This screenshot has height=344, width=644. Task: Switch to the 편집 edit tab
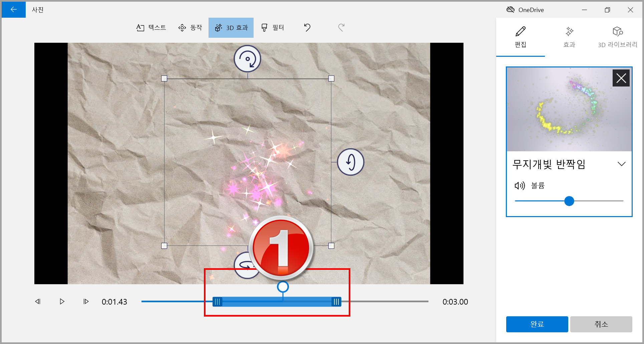point(521,37)
